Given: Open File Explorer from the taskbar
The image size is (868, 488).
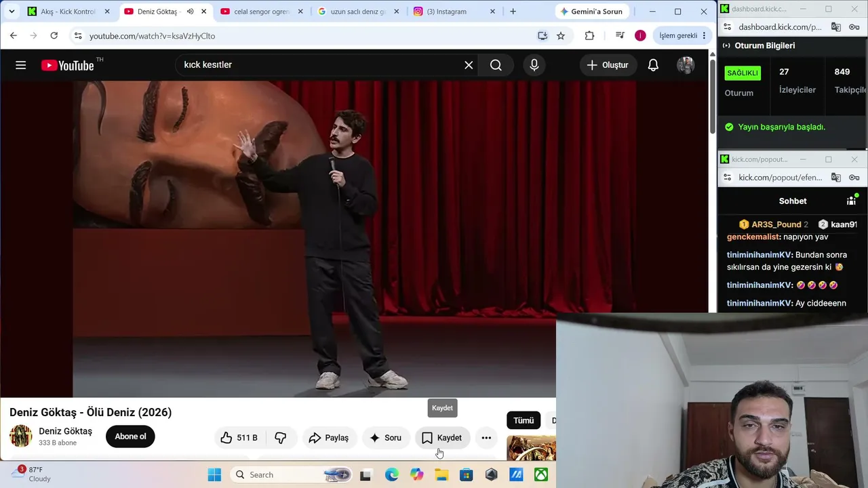Looking at the screenshot, I should point(441,475).
